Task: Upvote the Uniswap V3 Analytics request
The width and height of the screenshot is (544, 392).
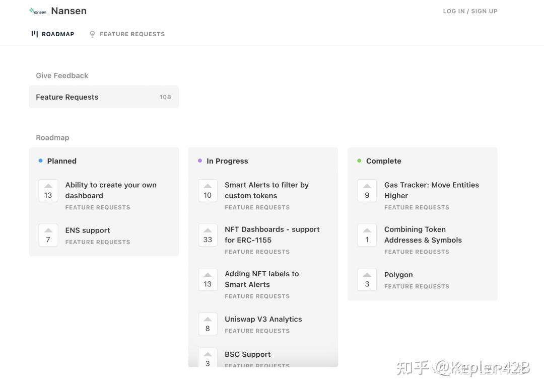Action: coord(208,324)
